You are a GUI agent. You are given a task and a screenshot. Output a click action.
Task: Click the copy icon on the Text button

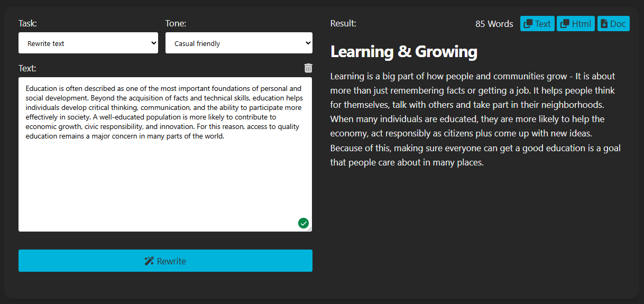[x=528, y=24]
